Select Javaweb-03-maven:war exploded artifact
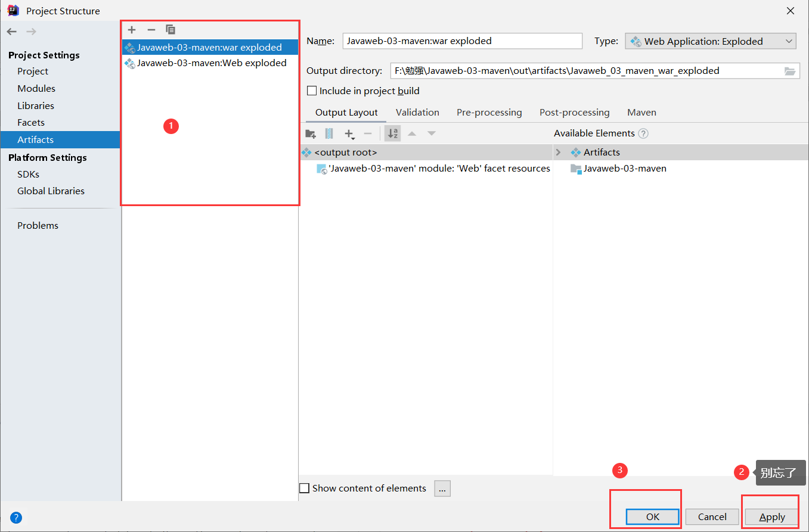The image size is (809, 532). [x=210, y=47]
